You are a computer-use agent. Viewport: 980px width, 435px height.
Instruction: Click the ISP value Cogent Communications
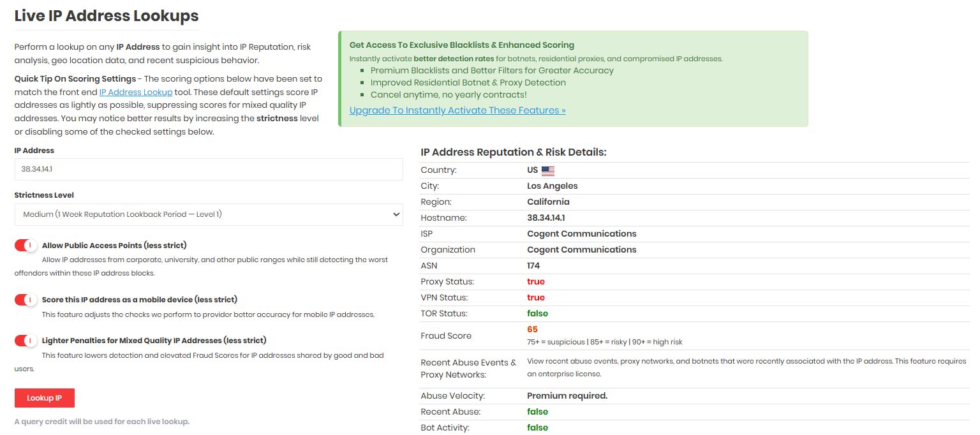pyautogui.click(x=581, y=234)
